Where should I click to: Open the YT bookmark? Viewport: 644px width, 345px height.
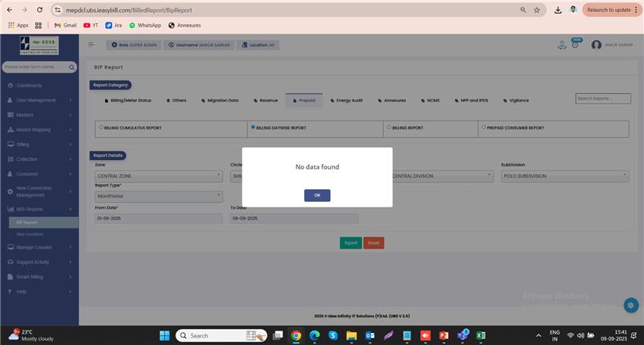click(x=91, y=26)
